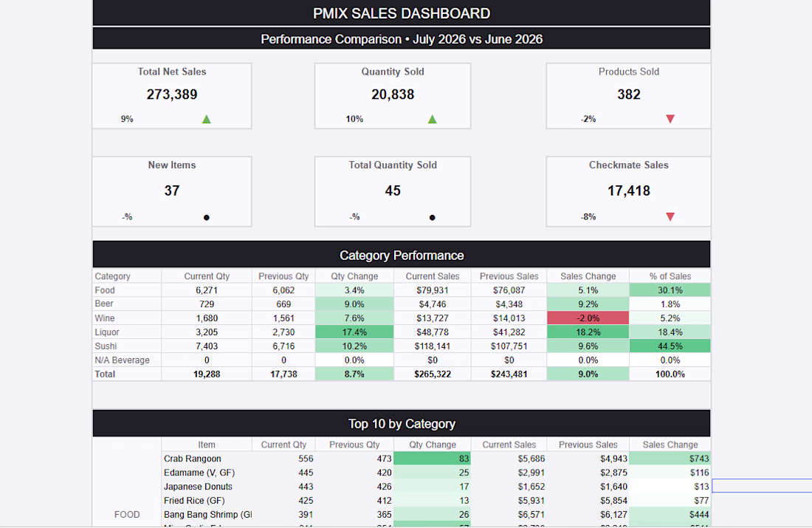The width and height of the screenshot is (812, 528).
Task: Select the Fried Rice (GF) item row
Action: [x=207, y=501]
